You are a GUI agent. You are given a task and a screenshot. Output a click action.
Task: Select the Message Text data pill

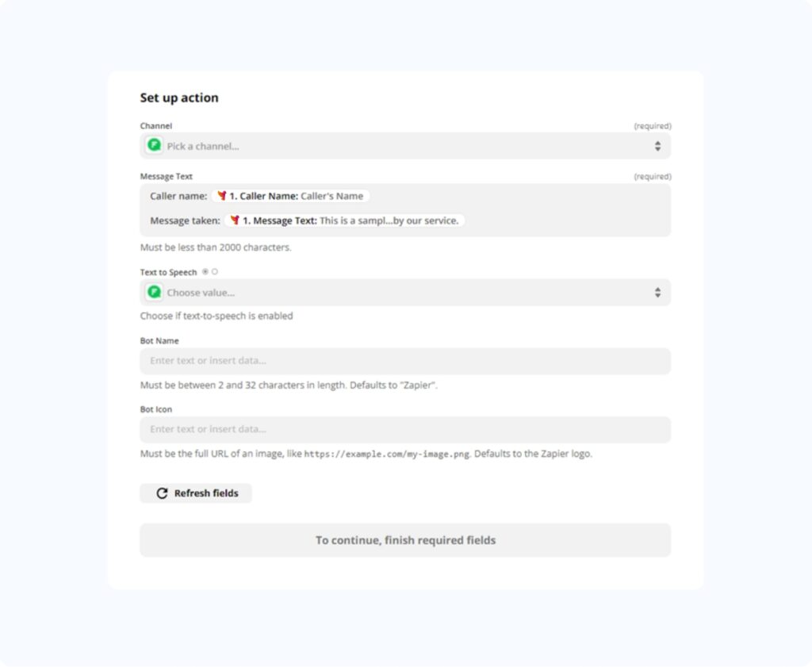(x=345, y=220)
